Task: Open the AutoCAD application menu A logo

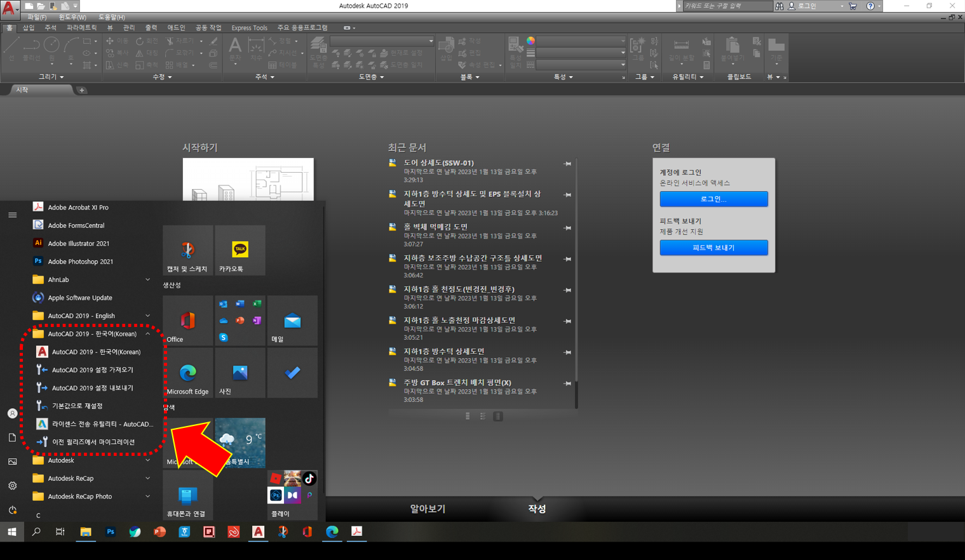Action: click(x=9, y=8)
